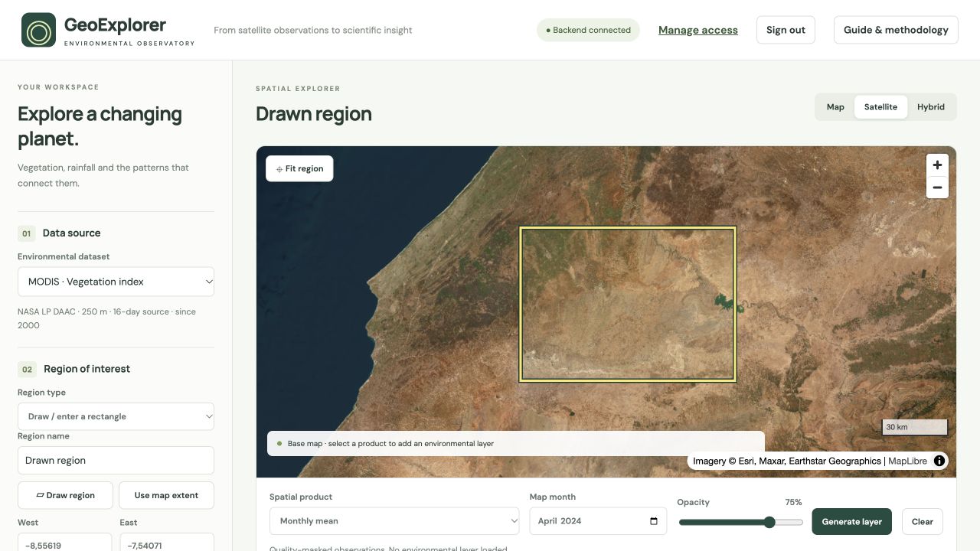Click the West coordinate input field
Screen dimensions: 980x551
coord(65,542)
